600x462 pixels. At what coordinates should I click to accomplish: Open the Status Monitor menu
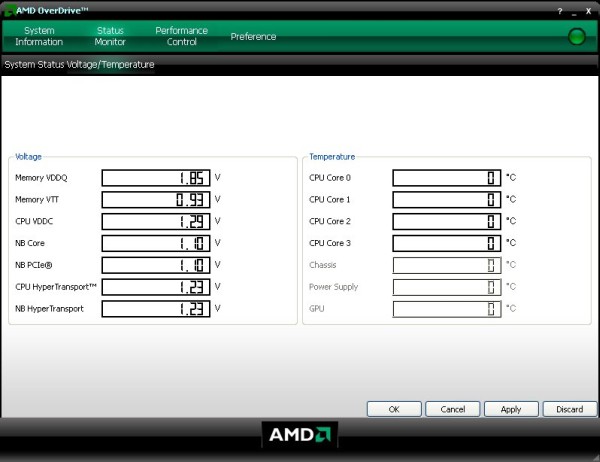(110, 36)
